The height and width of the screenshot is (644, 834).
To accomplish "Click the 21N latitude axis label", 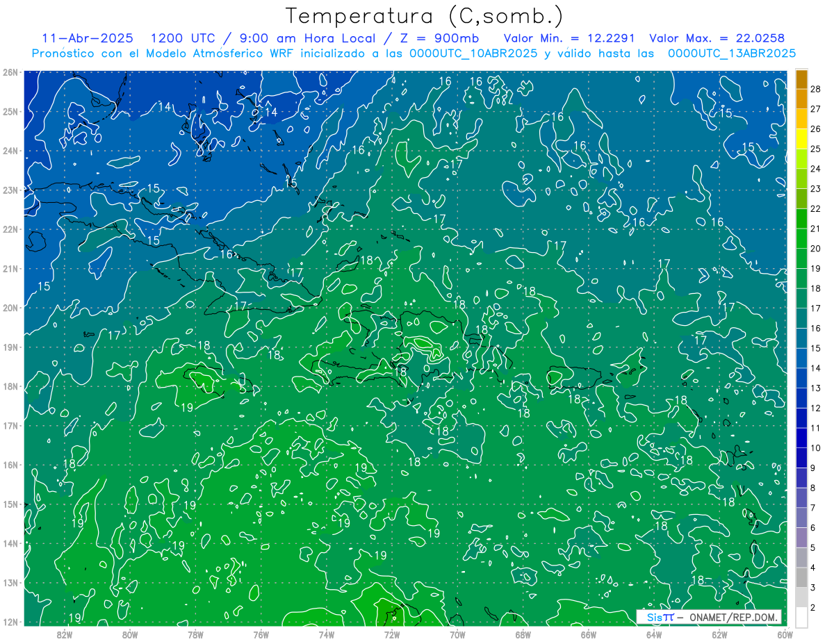I will coord(10,269).
